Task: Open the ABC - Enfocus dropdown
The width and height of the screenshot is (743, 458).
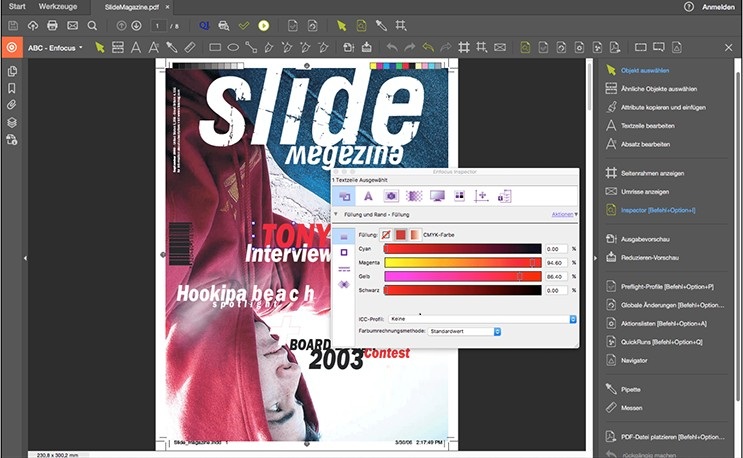Action: pos(55,48)
